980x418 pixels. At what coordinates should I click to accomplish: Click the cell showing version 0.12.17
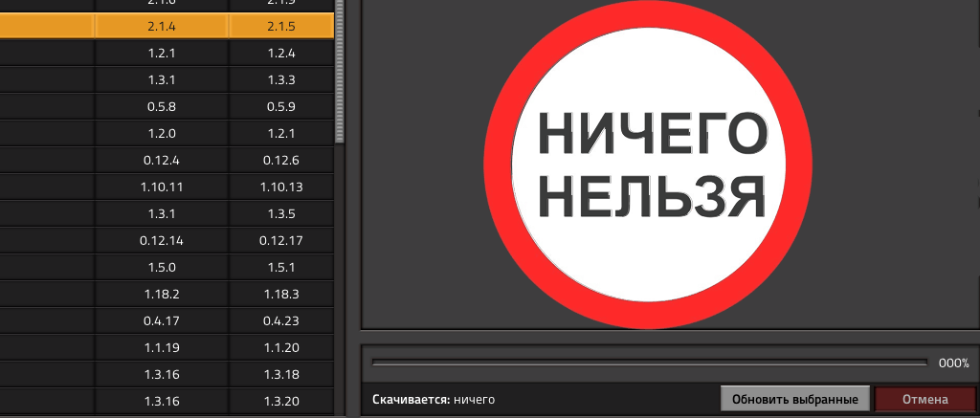coord(280,240)
